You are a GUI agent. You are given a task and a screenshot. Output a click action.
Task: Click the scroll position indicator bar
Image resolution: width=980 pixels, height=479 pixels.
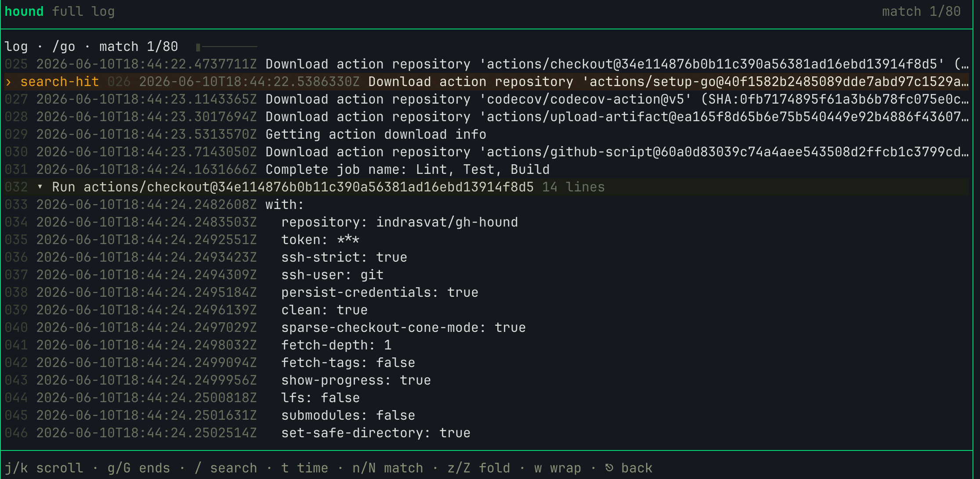pyautogui.click(x=226, y=47)
